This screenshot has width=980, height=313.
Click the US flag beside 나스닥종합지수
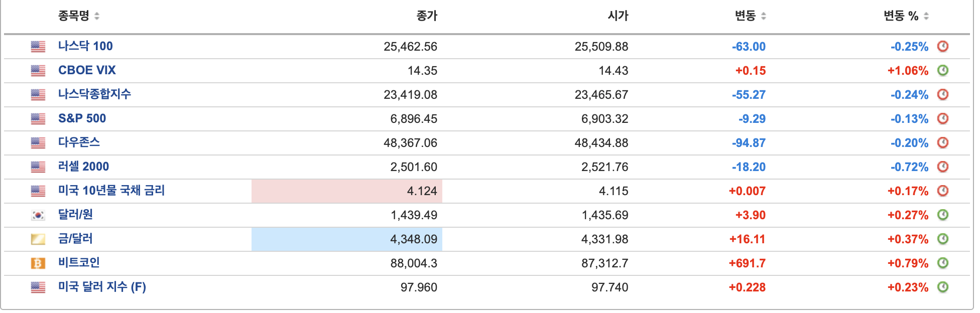point(38,95)
